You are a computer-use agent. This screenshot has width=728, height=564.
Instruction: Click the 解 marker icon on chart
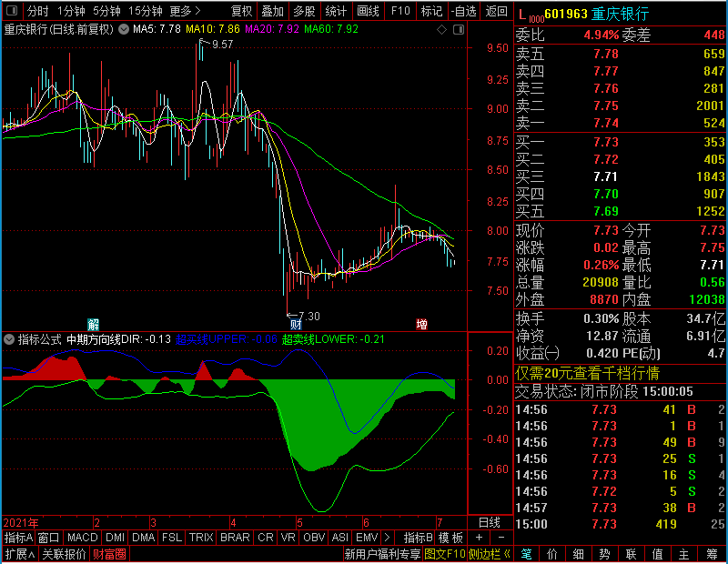[x=94, y=324]
